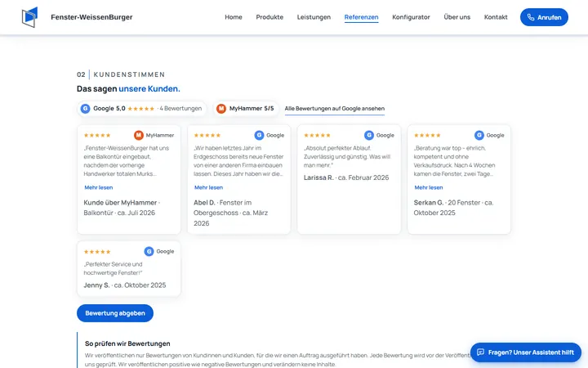Click the star rating on Abel D. review

point(207,135)
